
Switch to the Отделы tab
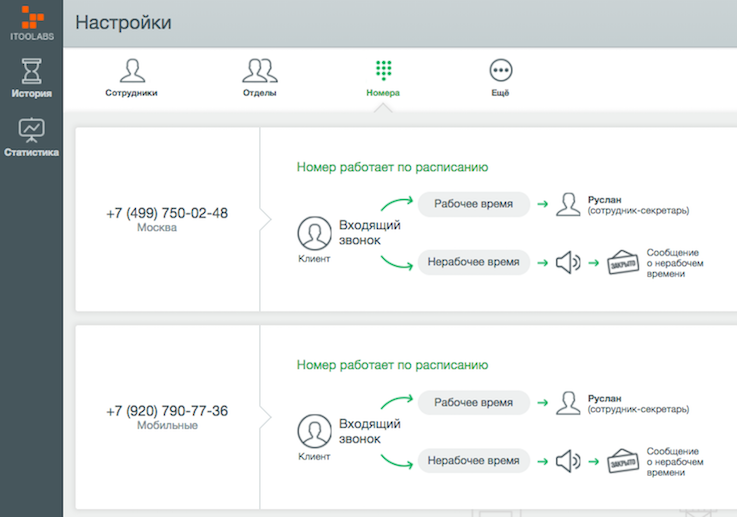259,77
